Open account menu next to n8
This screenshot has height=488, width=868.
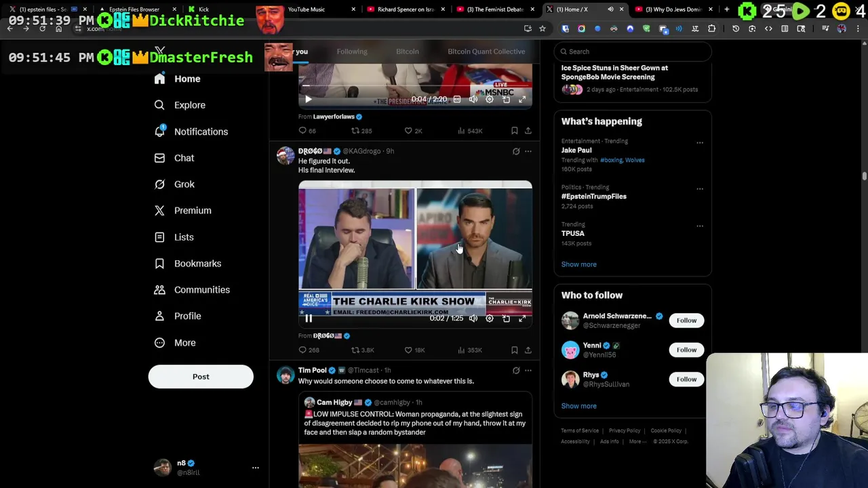pos(256,468)
